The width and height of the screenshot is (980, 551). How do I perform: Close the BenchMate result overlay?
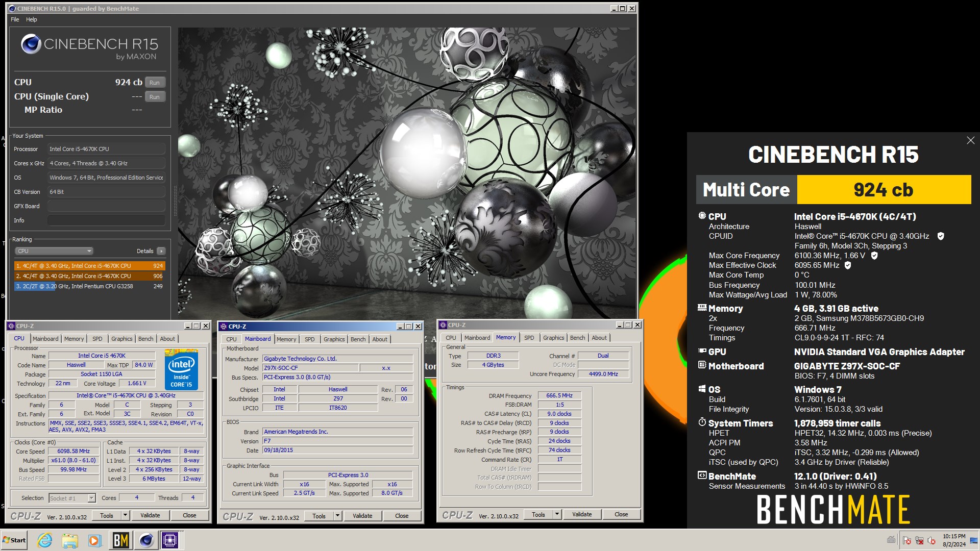click(970, 140)
